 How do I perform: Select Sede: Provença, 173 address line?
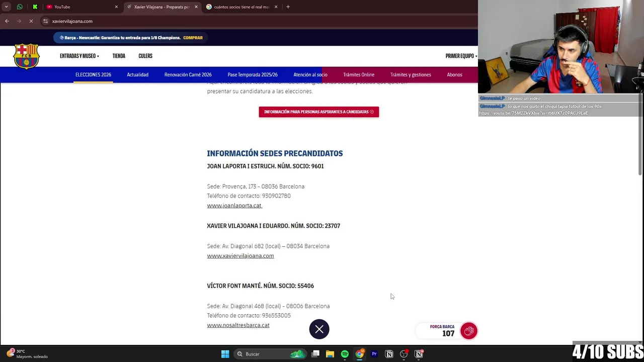(256, 187)
